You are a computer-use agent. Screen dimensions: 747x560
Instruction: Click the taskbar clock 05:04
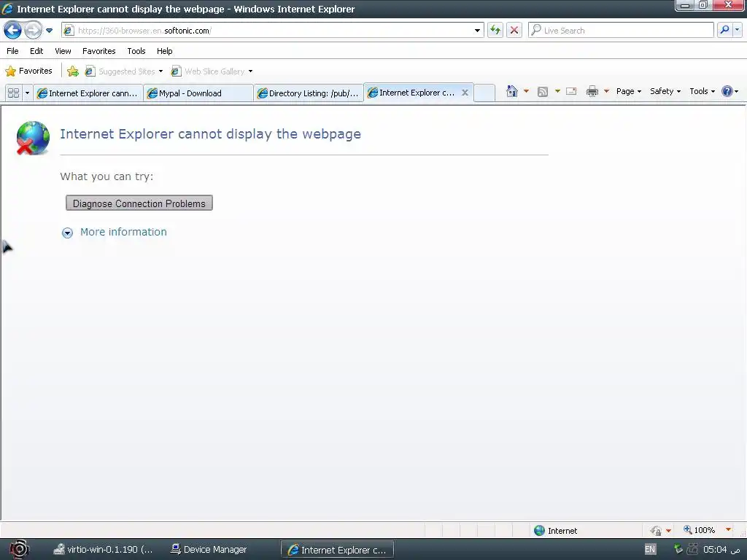[x=722, y=549]
